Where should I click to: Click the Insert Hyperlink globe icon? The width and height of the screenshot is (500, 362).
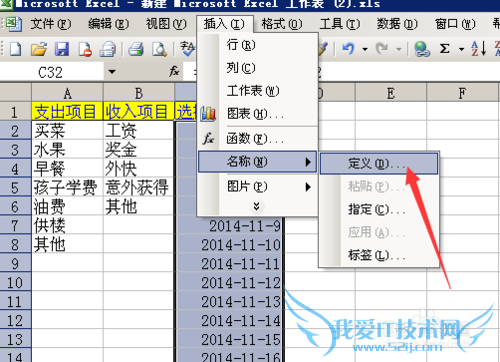[422, 49]
